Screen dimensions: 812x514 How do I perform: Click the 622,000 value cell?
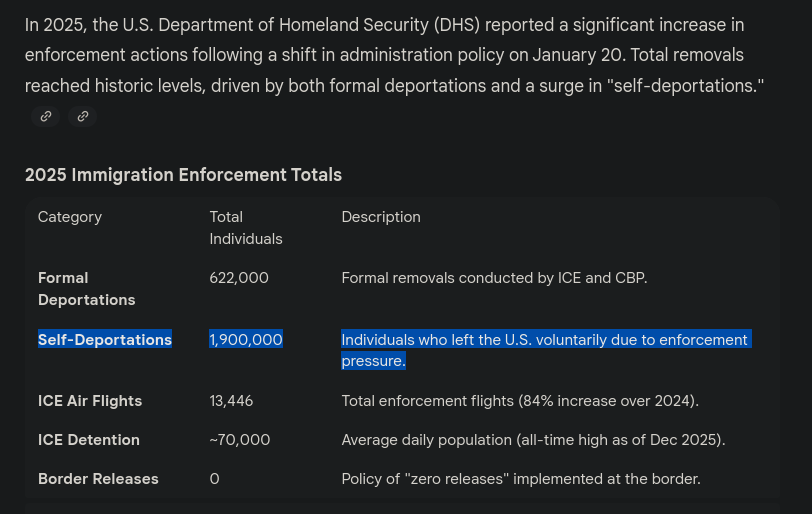point(239,278)
